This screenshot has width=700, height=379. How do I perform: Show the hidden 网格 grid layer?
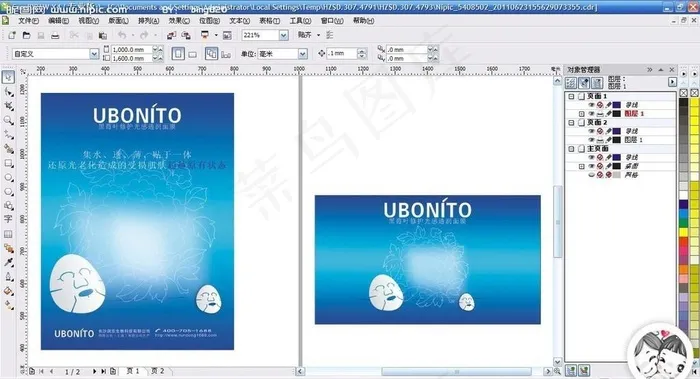591,175
